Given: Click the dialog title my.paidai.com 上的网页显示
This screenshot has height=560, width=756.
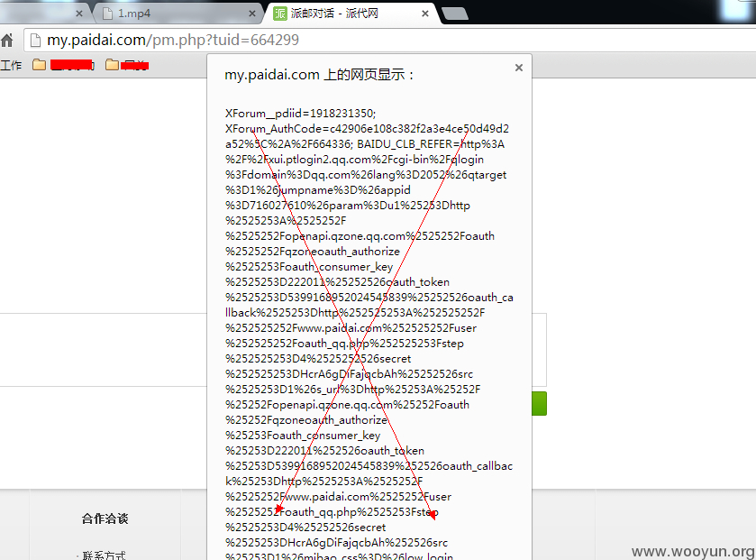Looking at the screenshot, I should coord(319,75).
